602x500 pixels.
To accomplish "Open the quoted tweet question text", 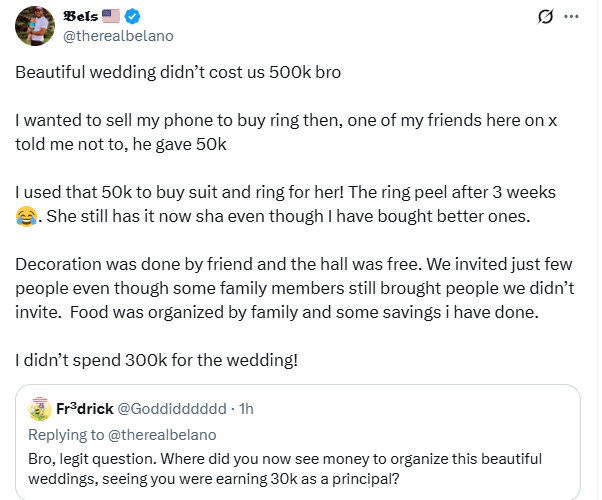I will pos(285,468).
